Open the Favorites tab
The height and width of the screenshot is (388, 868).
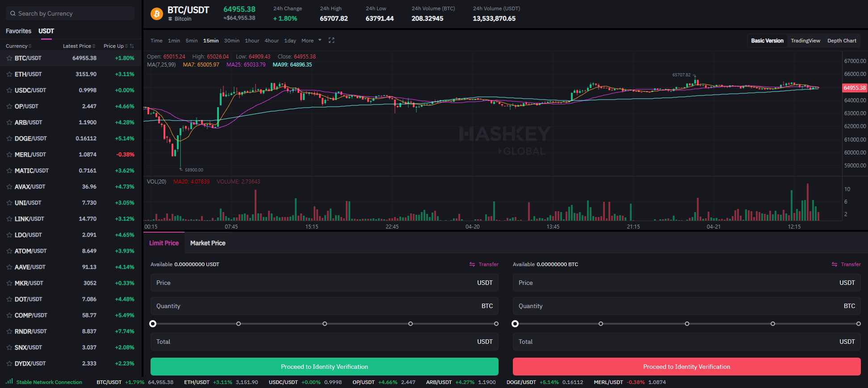(18, 31)
